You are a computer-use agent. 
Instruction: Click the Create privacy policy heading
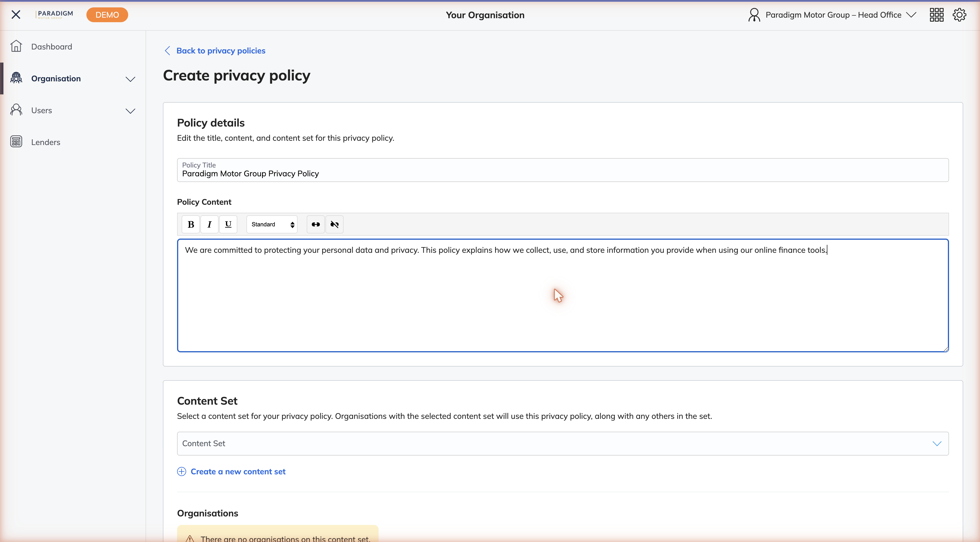tap(237, 75)
